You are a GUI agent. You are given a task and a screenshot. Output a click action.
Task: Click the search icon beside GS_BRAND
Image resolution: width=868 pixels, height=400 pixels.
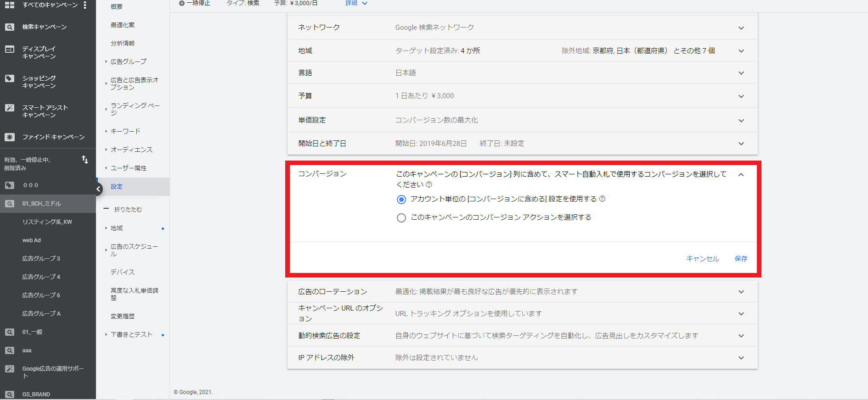[9, 394]
